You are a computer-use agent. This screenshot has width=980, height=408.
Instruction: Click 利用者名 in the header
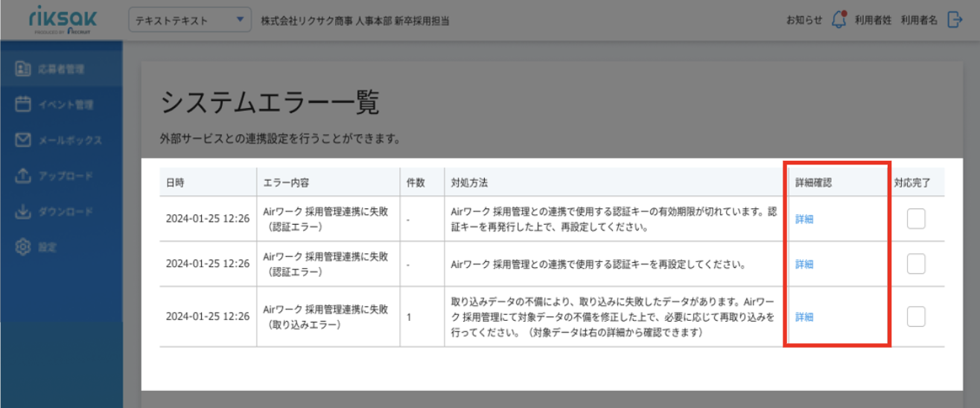pyautogui.click(x=919, y=20)
